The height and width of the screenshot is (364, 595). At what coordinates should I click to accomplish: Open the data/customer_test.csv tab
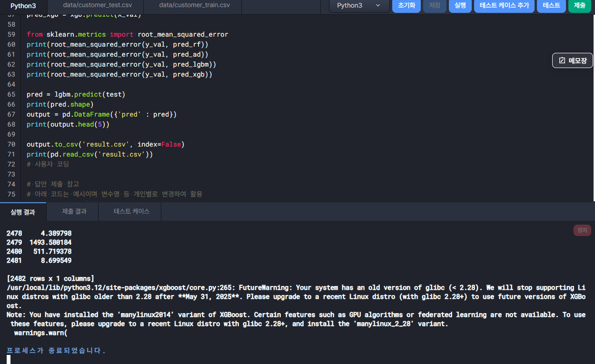97,5
